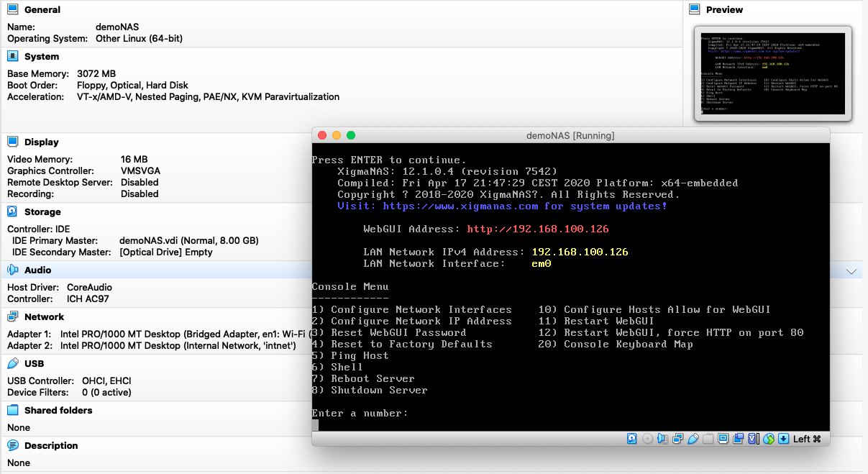The height and width of the screenshot is (474, 868).
Task: Open the USB settings heading link
Action: [x=34, y=363]
